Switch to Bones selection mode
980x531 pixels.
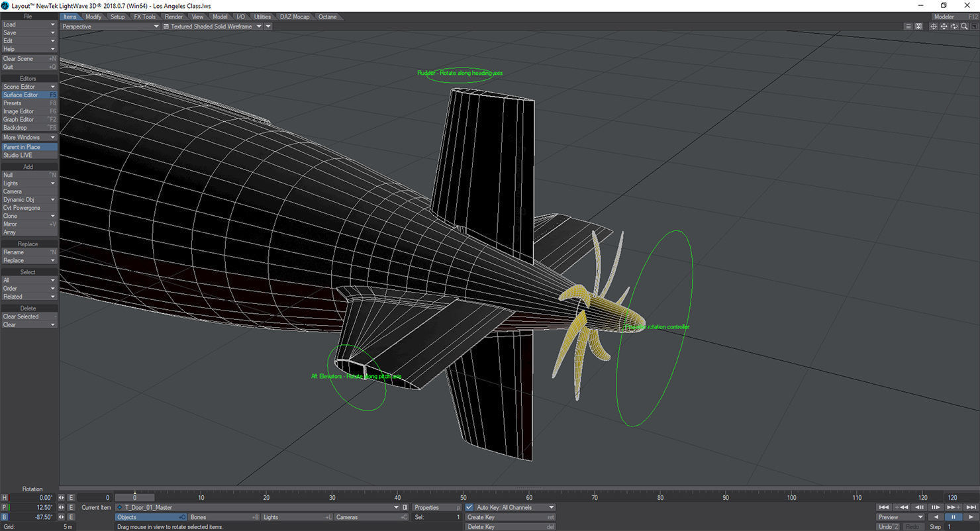coord(224,518)
